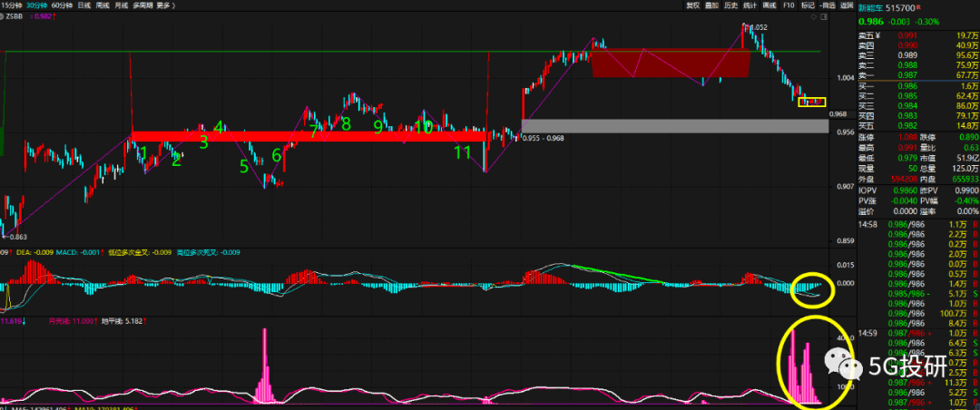The image size is (980, 410).
Task: Switch to 日线 daily chart
Action: (84, 5)
